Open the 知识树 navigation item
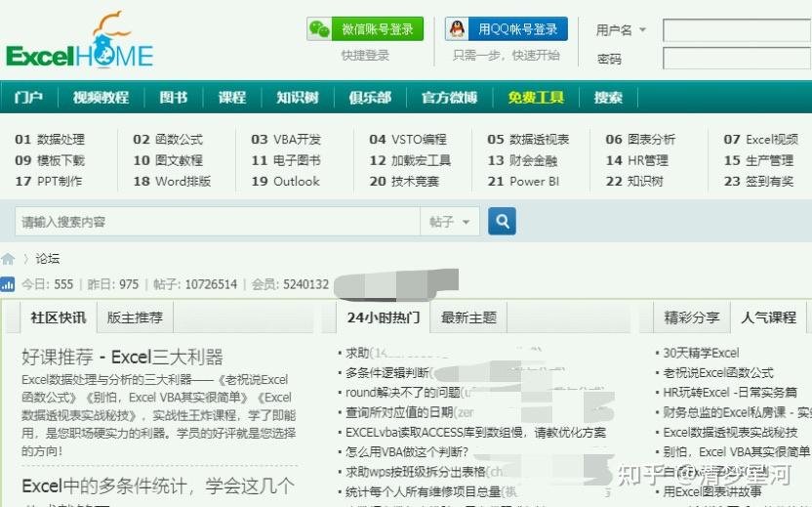 (298, 97)
